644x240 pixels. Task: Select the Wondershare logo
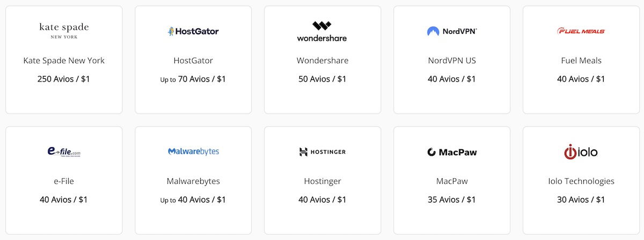point(322,31)
